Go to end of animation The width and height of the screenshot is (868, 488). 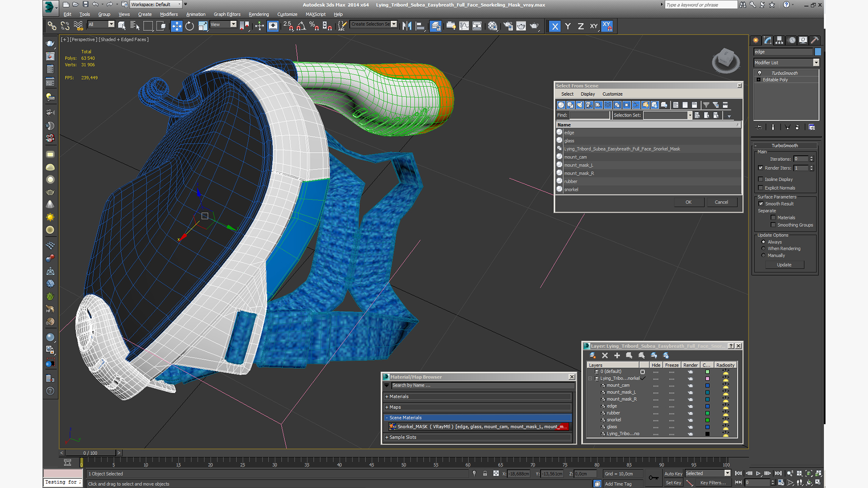[x=778, y=474]
